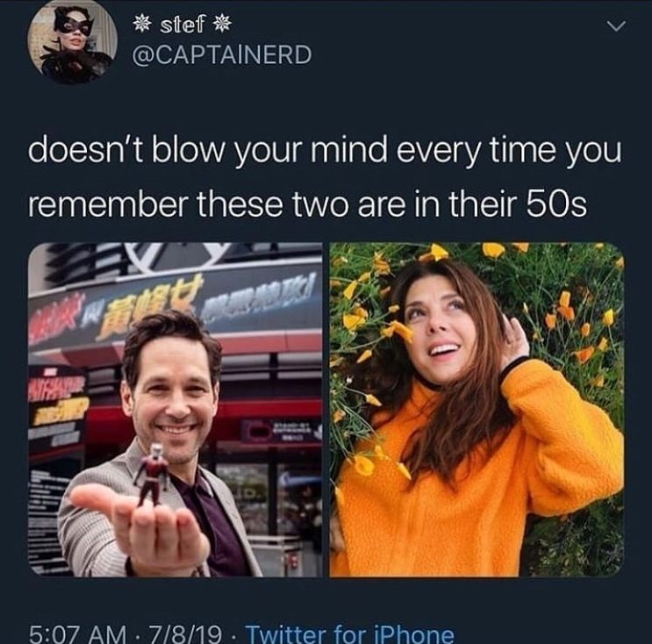Open the masked profile avatar
The image size is (652, 644).
[72, 42]
